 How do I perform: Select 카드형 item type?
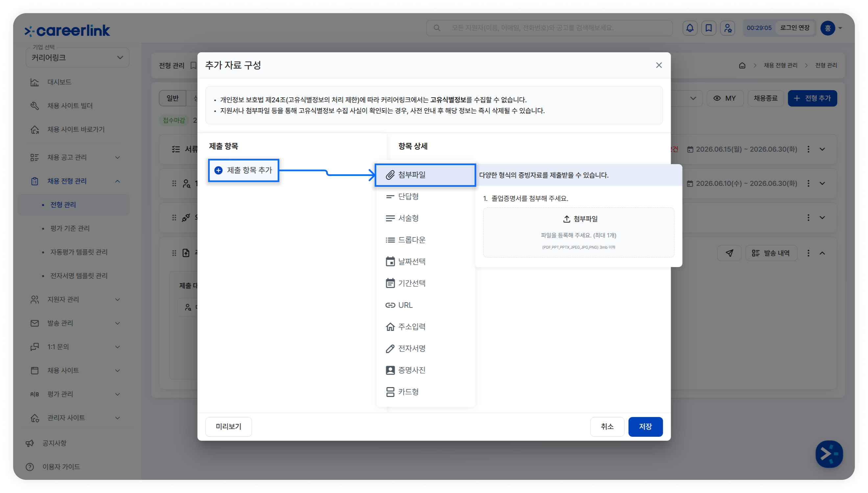tap(425, 392)
